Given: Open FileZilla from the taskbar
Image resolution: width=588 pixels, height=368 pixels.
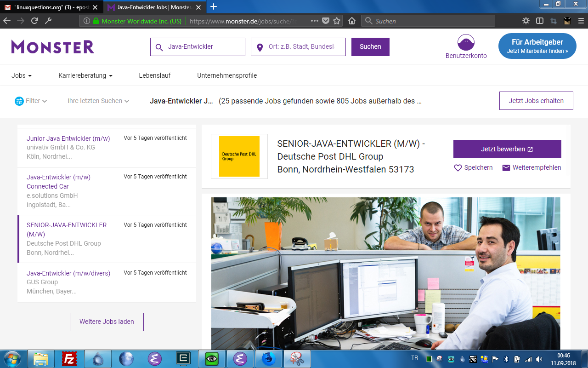Looking at the screenshot, I should [69, 359].
